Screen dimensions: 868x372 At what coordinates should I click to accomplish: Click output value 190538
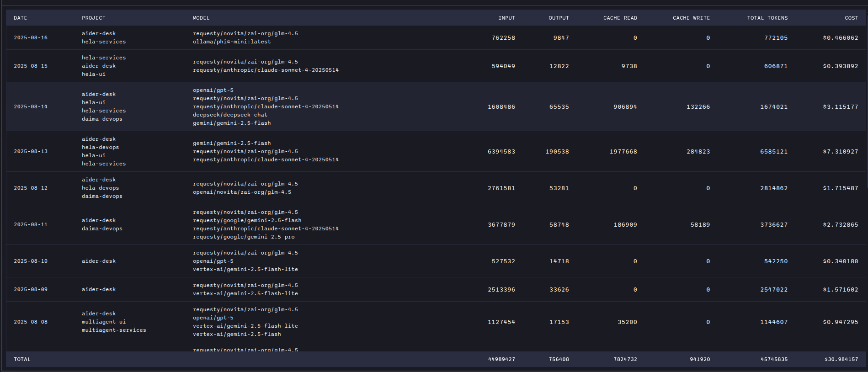(557, 151)
